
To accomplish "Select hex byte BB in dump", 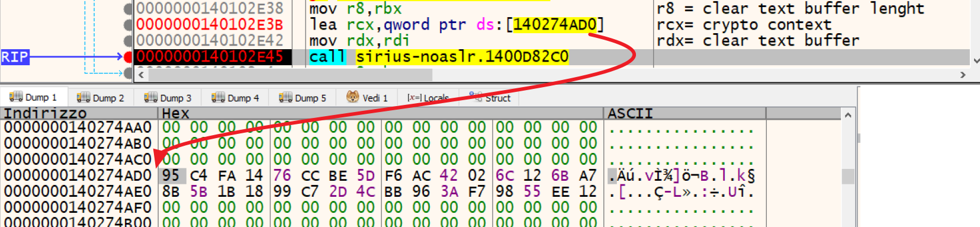I will click(394, 191).
